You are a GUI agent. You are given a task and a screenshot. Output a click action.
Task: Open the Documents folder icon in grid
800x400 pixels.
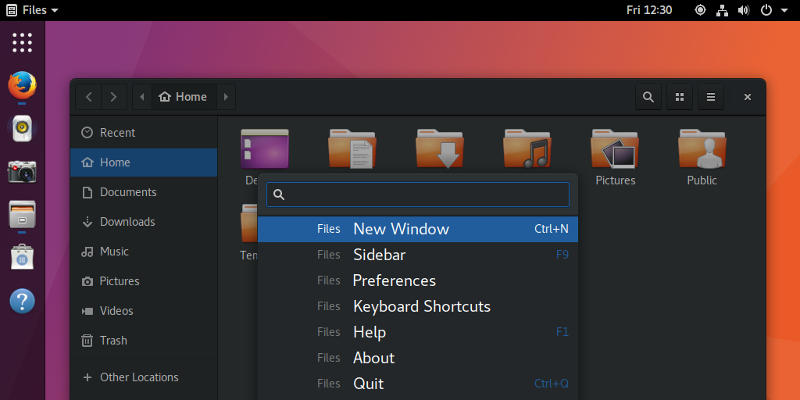[352, 149]
